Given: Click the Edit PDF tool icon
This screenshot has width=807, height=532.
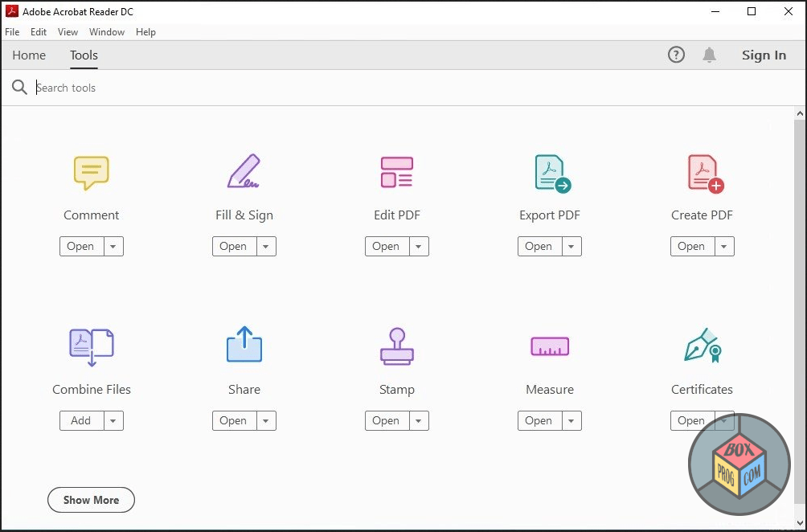Looking at the screenshot, I should tap(396, 171).
